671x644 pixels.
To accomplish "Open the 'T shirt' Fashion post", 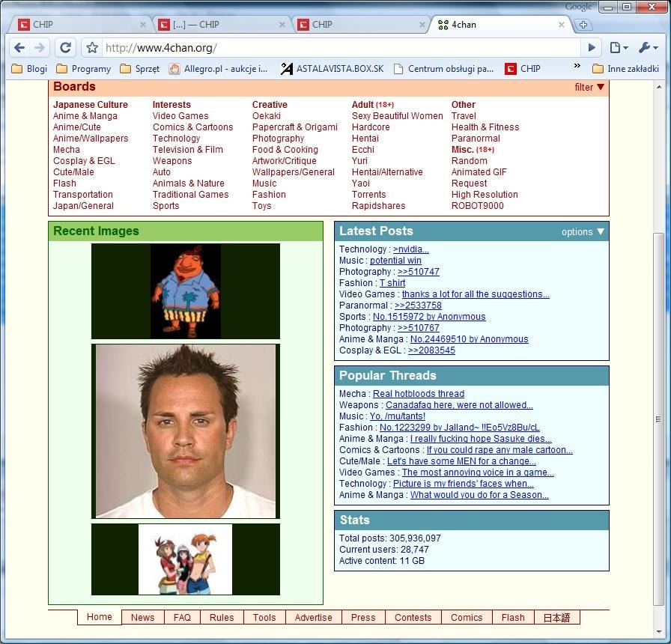I will click(x=392, y=283).
